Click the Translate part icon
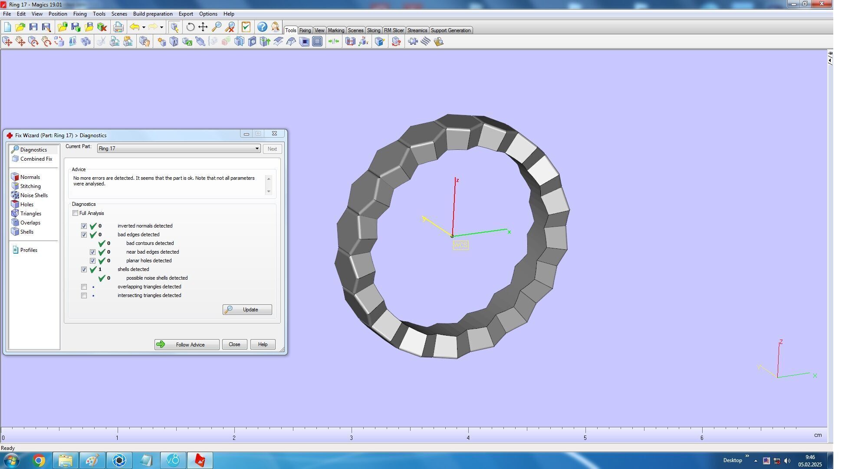868x469 pixels. (7, 41)
